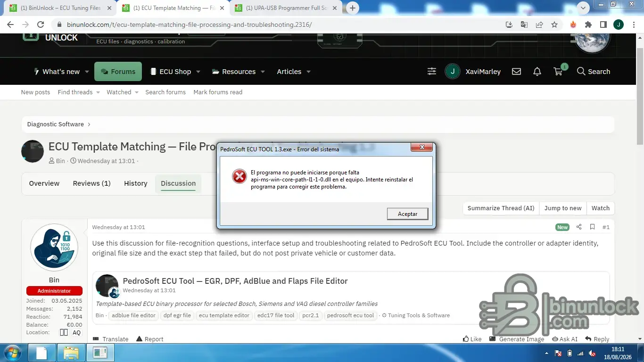Click the install app icon in address bar
644x362 pixels.
tap(509, 25)
